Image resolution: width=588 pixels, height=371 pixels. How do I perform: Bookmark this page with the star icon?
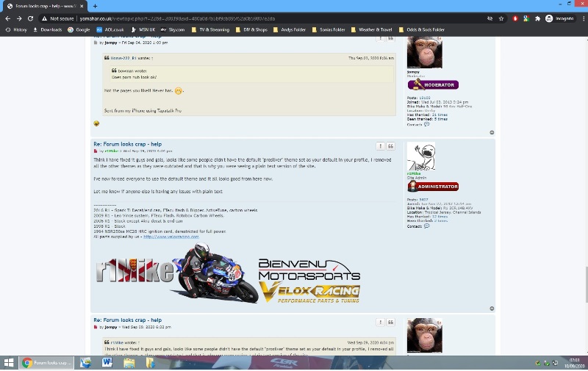(501, 18)
